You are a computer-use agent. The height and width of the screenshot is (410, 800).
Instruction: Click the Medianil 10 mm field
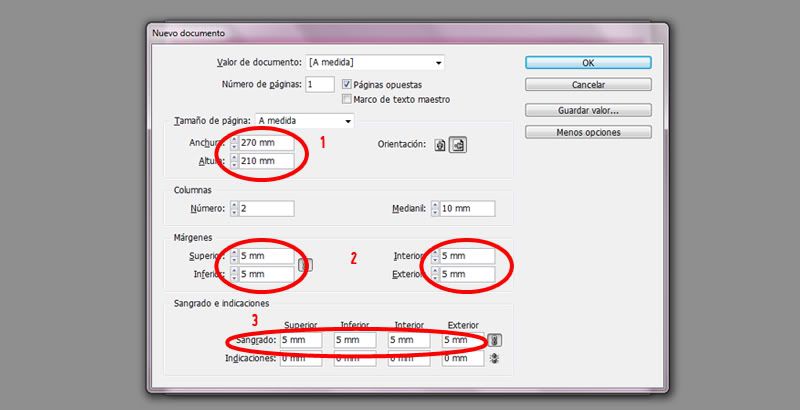click(x=467, y=209)
